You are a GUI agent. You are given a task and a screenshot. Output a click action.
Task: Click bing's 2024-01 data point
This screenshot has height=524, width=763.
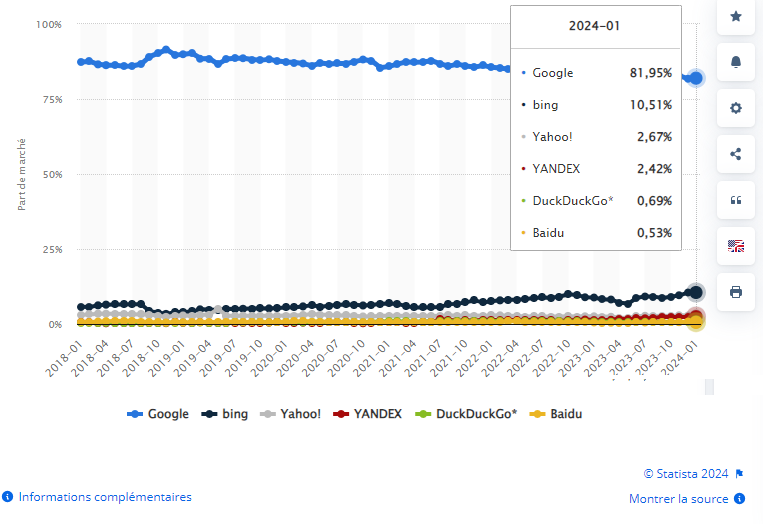click(x=696, y=292)
